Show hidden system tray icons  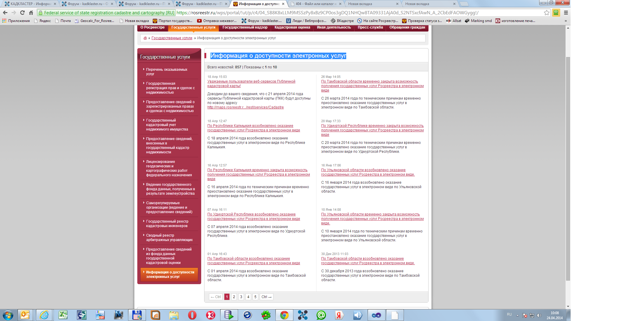(x=517, y=315)
